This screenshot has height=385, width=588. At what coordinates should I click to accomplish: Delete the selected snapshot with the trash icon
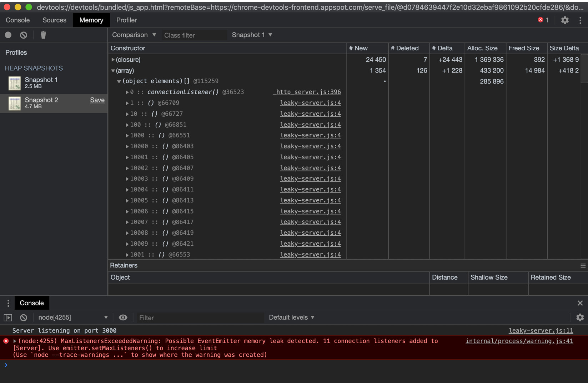(x=43, y=35)
